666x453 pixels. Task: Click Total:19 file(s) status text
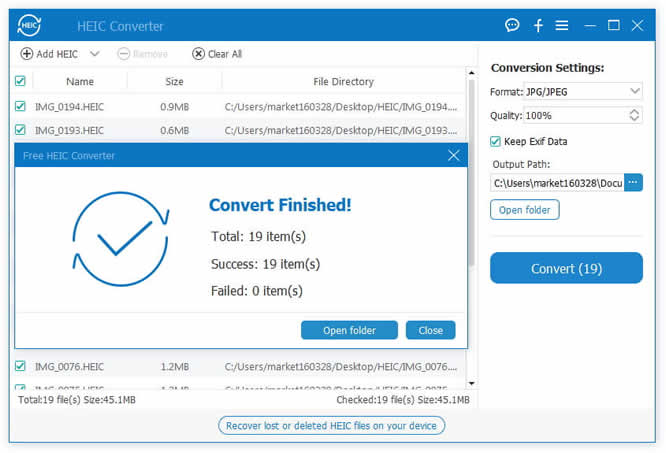(x=77, y=400)
